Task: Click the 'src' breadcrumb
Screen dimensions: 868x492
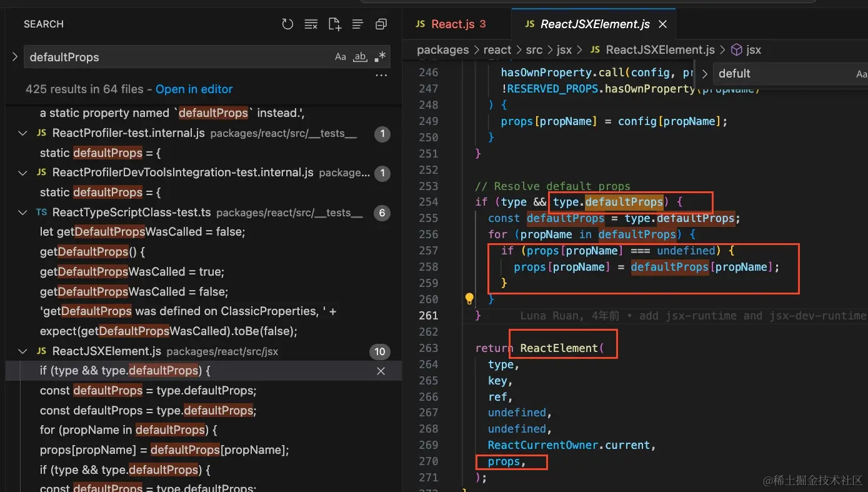Action: pyautogui.click(x=534, y=50)
